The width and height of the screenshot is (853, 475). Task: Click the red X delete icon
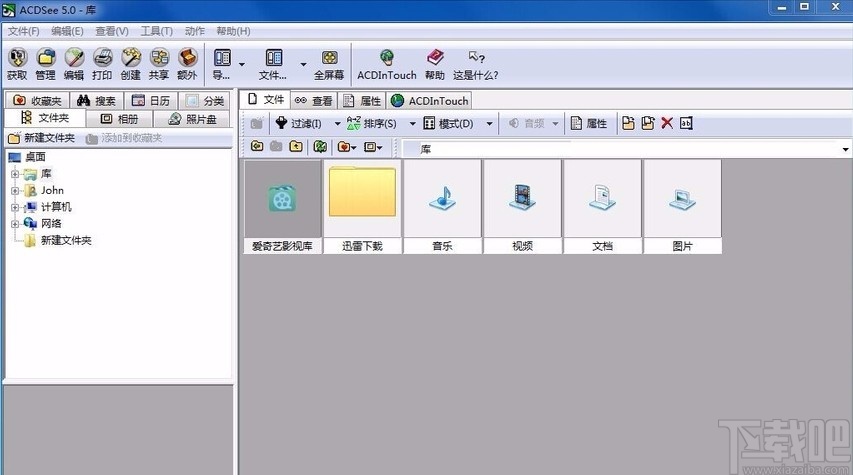coord(667,124)
